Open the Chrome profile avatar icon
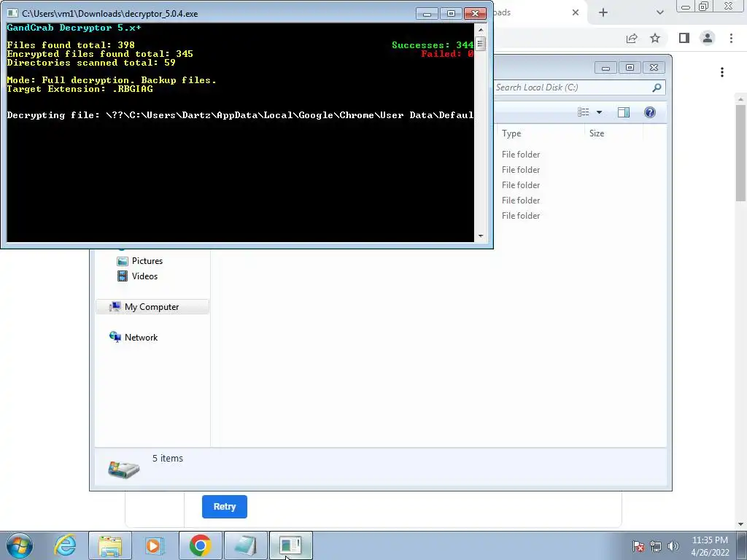Image resolution: width=747 pixels, height=560 pixels. [x=708, y=38]
